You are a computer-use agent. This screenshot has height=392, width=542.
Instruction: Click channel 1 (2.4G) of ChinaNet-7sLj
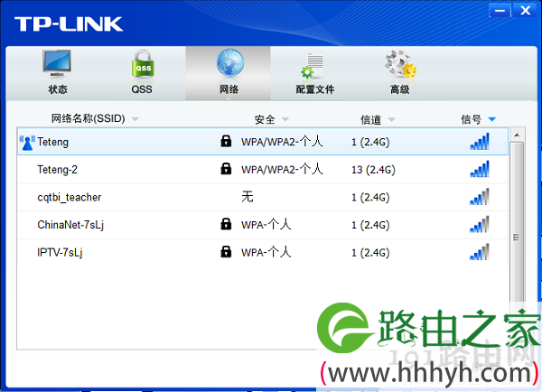pos(370,225)
